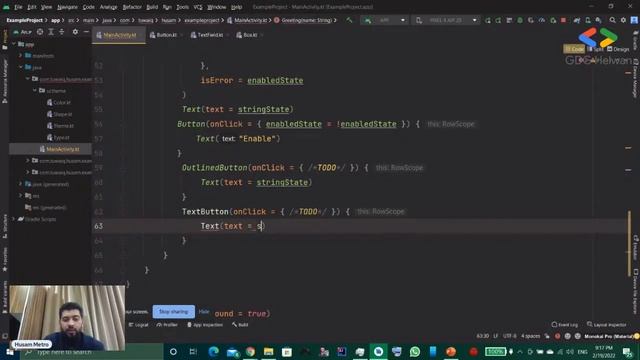This screenshot has height=360, width=640.
Task: Click the Hide link beside Stop sharing
Action: pos(204,311)
